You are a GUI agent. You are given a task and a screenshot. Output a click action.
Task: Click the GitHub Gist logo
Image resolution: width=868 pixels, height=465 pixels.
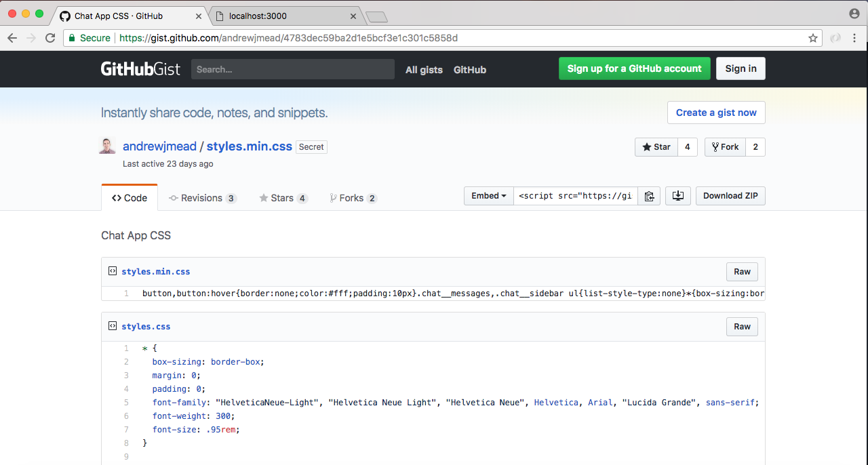pyautogui.click(x=140, y=69)
